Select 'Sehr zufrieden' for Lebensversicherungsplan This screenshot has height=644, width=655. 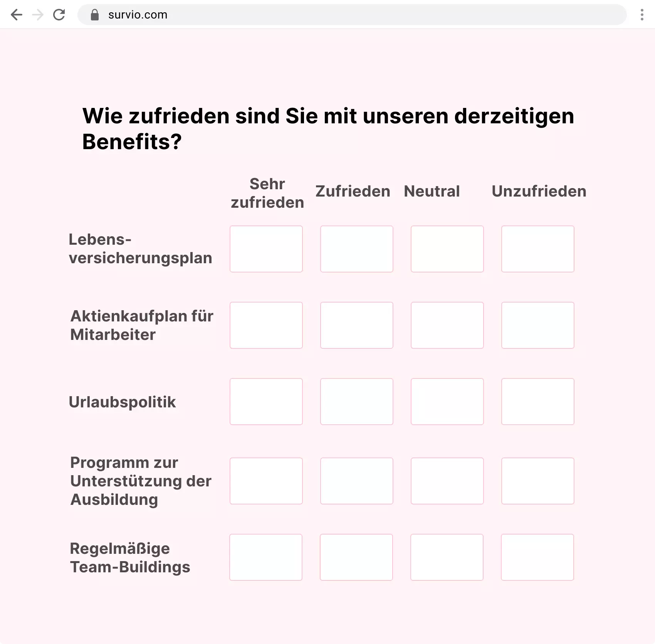[266, 249]
